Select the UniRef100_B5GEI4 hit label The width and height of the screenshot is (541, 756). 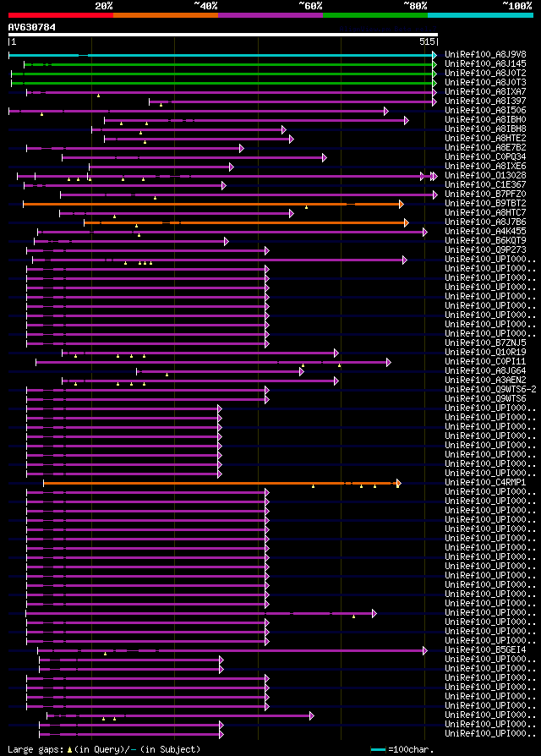[x=485, y=650]
